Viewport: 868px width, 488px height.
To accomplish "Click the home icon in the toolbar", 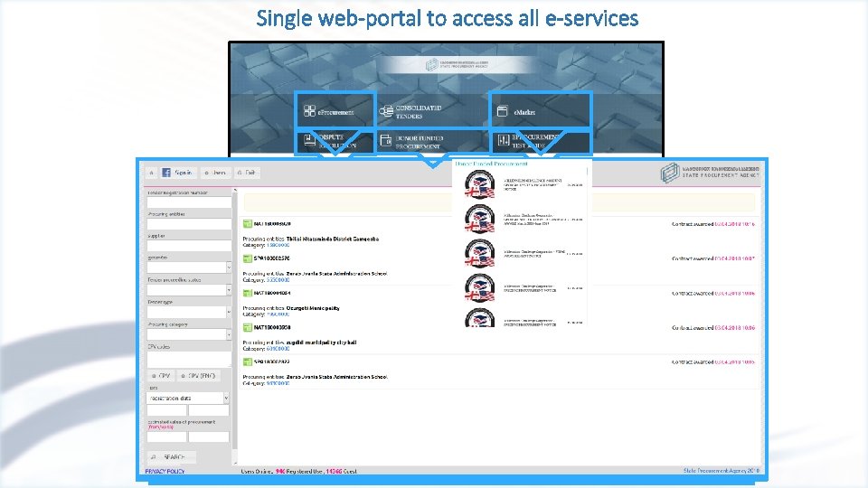I will click(152, 173).
